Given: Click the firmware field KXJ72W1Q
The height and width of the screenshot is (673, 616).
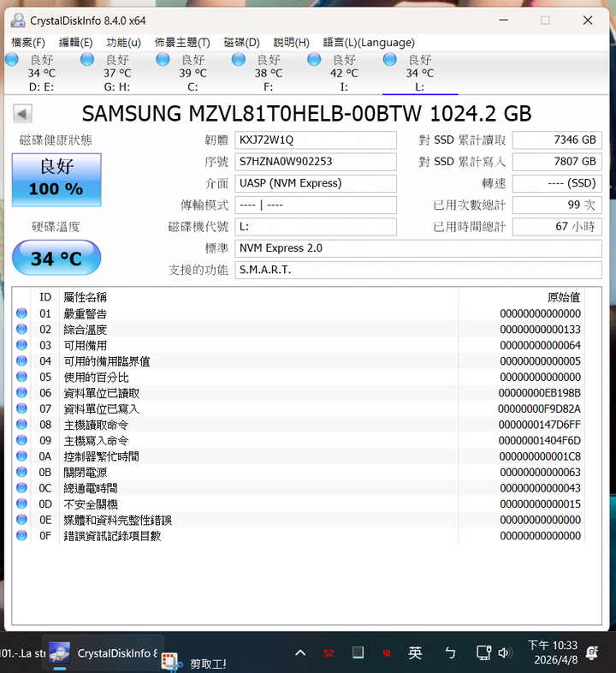Looking at the screenshot, I should pyautogui.click(x=316, y=140).
